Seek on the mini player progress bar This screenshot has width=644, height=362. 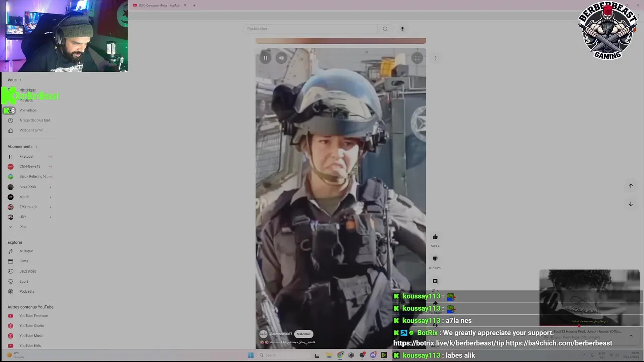pos(590,326)
